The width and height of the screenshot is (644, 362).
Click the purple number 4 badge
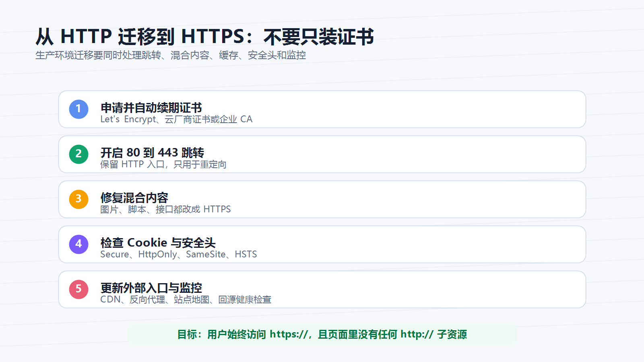(78, 244)
